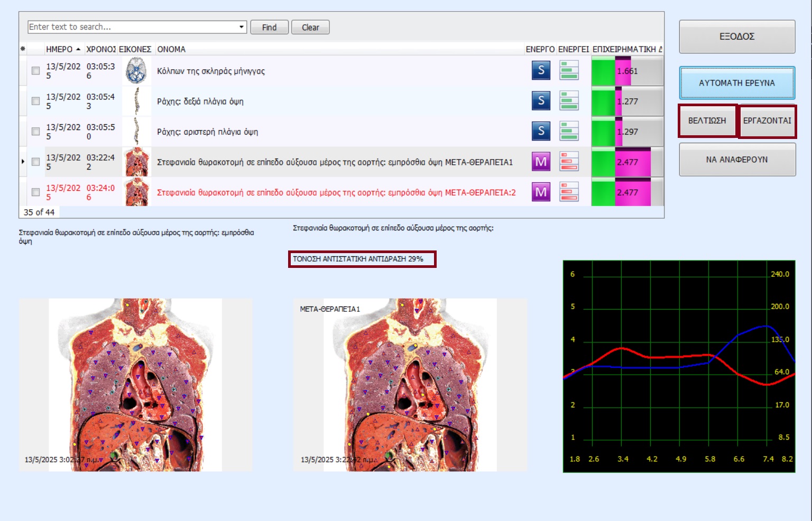Click the red bars icon in the ΜΕΤΑ-ΘΕΡΑΠΕΙΑ:2 row
This screenshot has width=812, height=521.
pos(569,192)
